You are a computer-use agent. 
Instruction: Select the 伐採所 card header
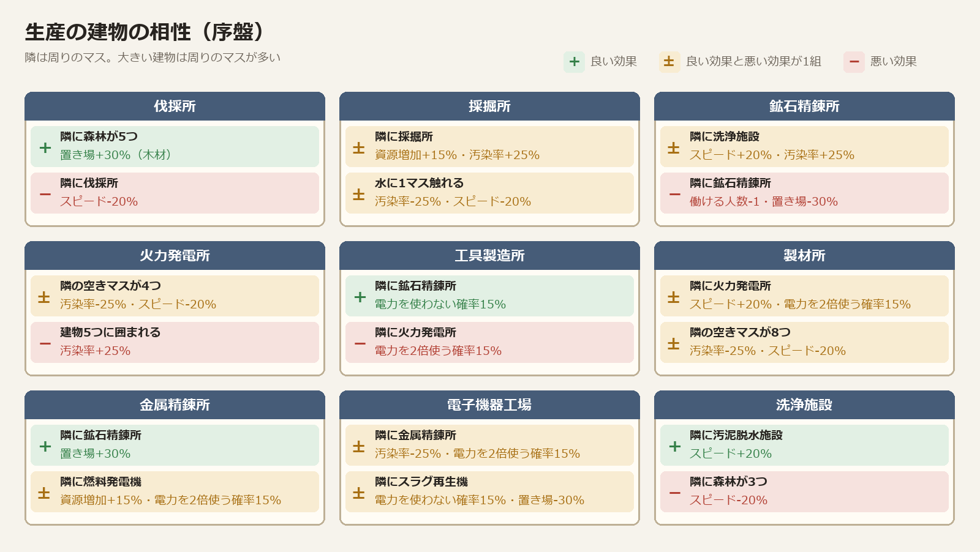[x=175, y=106]
